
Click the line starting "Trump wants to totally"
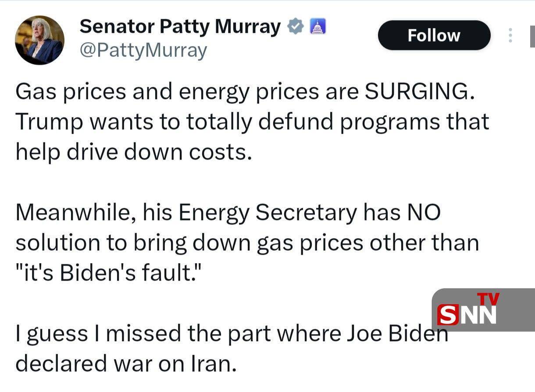pos(252,121)
